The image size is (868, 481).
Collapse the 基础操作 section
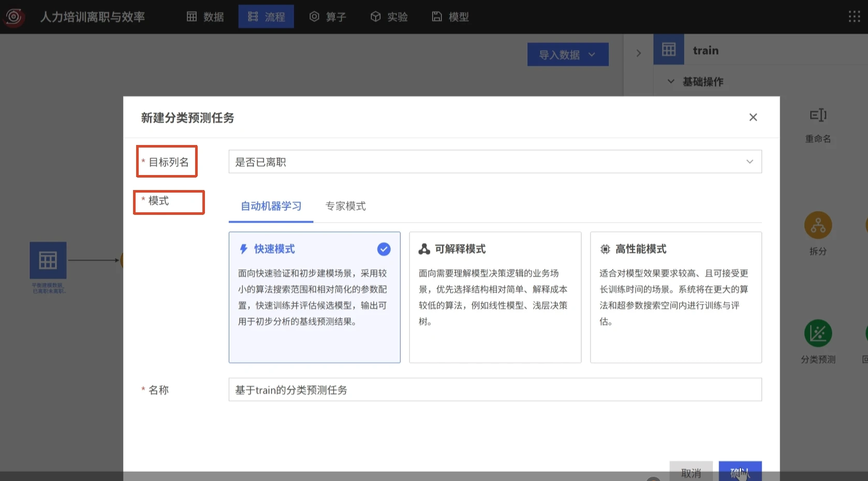(671, 81)
